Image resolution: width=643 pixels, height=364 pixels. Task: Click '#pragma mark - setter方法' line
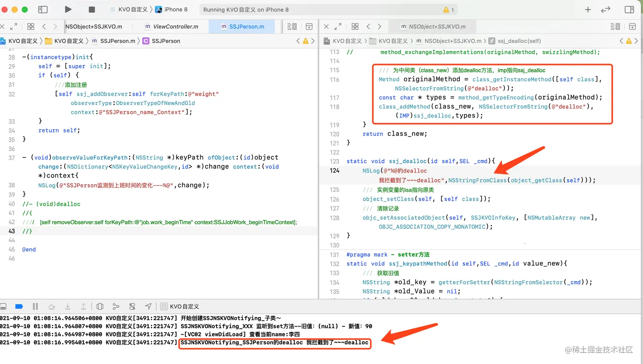tap(388, 254)
